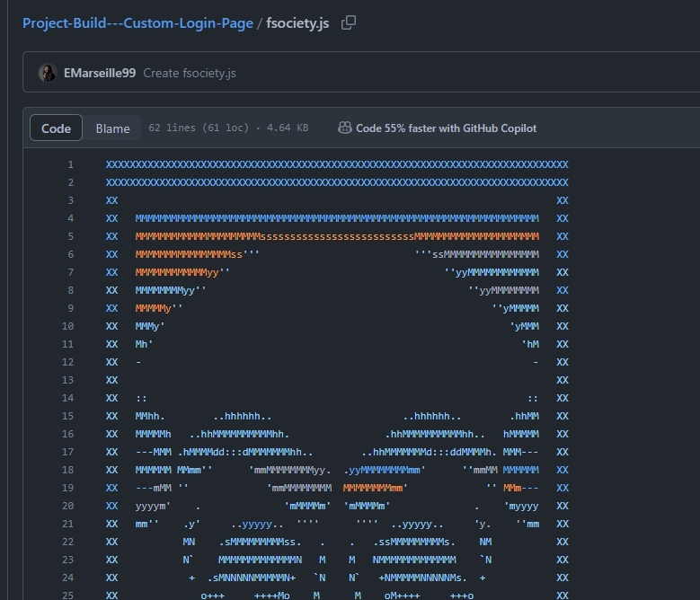The image size is (700, 600).
Task: Click the GitHub Copilot icon
Action: point(345,128)
